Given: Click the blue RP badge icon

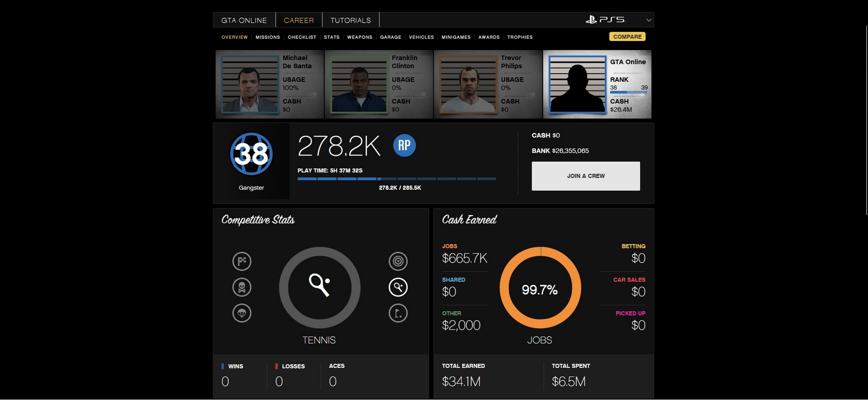Looking at the screenshot, I should [x=404, y=145].
